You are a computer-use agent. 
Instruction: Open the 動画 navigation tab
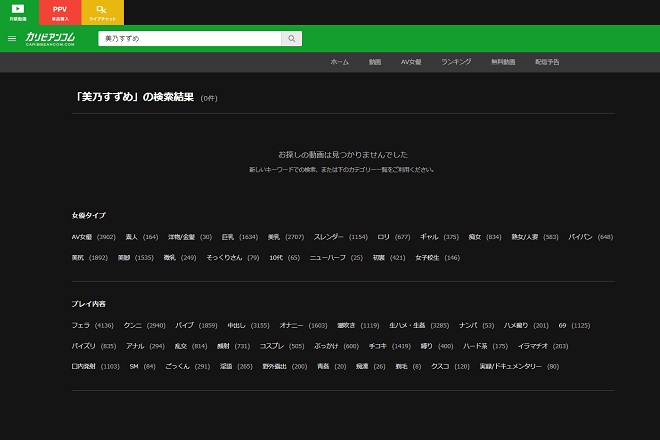(x=375, y=62)
